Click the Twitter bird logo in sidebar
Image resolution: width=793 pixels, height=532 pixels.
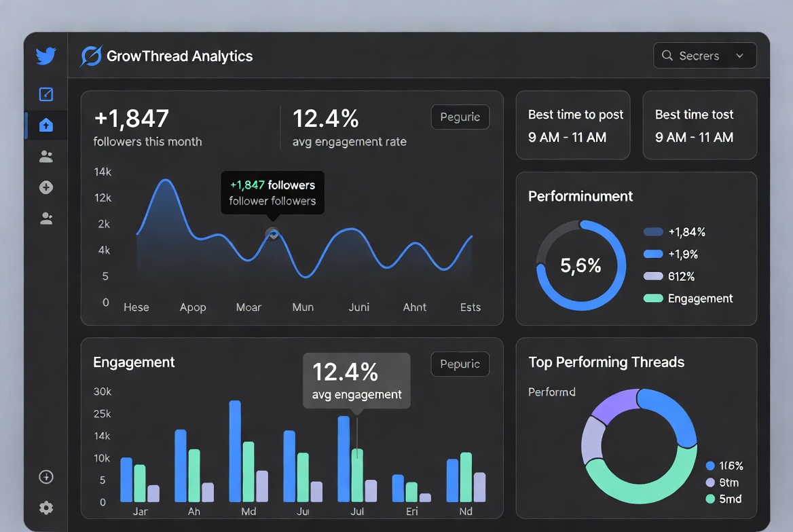point(45,56)
